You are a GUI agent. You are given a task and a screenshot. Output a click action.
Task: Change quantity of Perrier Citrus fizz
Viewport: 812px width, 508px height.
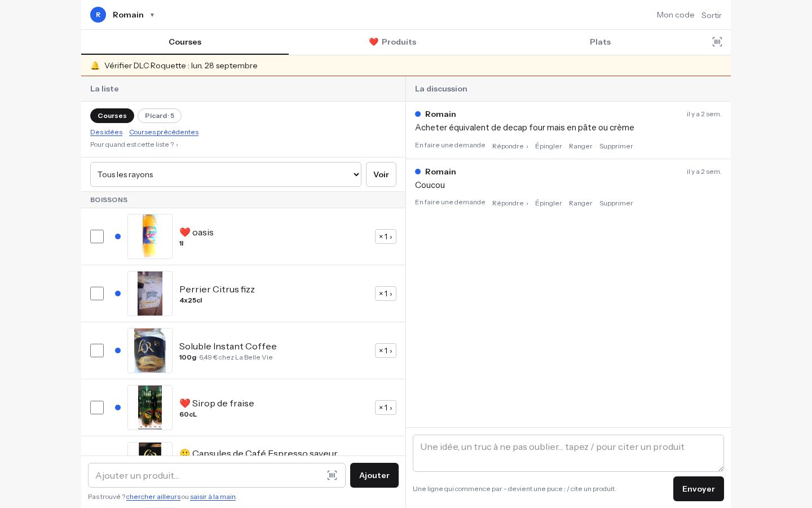(x=386, y=294)
